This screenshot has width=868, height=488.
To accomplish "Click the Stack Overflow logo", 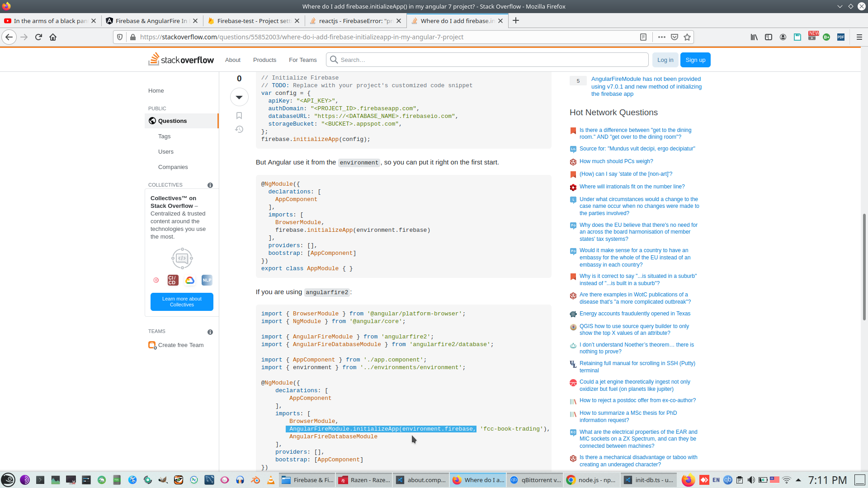I will point(181,60).
